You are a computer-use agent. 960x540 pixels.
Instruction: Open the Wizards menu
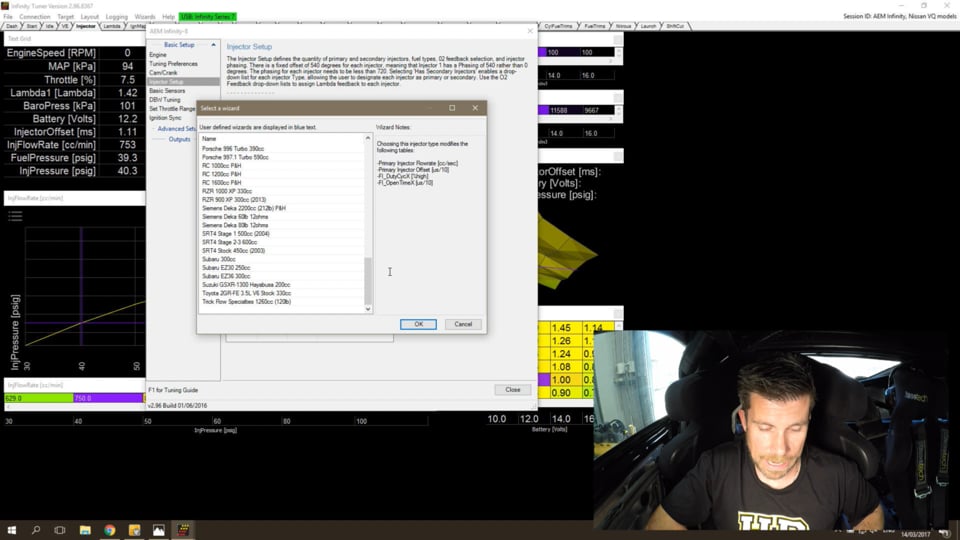(x=144, y=17)
